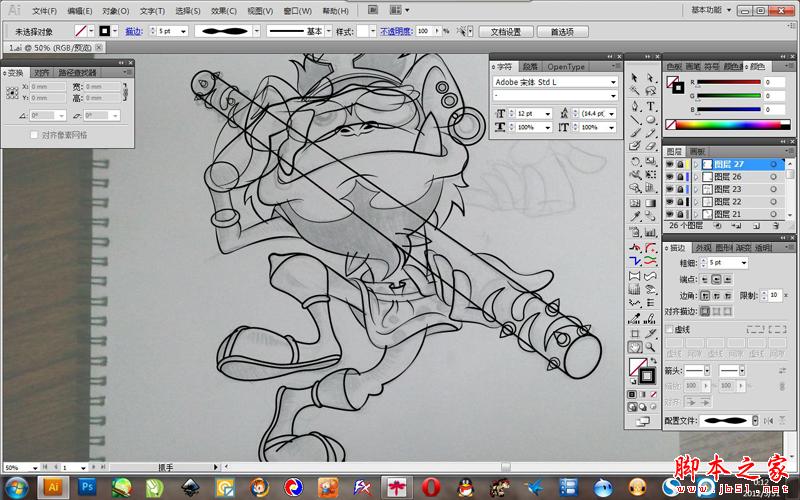Open the 5 pt stroke dropdown in control bar
Screen dimensions: 800x500
184,32
